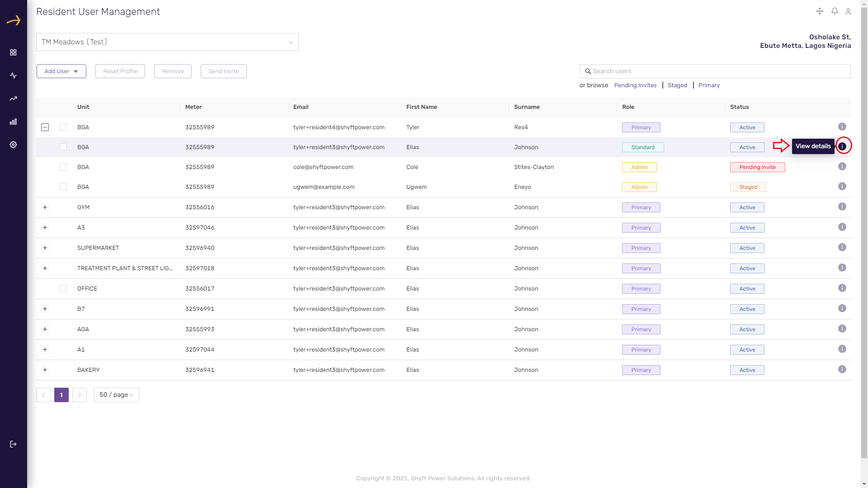View details for Cole Stites-Clayton row
The width and height of the screenshot is (868, 488).
click(x=842, y=166)
